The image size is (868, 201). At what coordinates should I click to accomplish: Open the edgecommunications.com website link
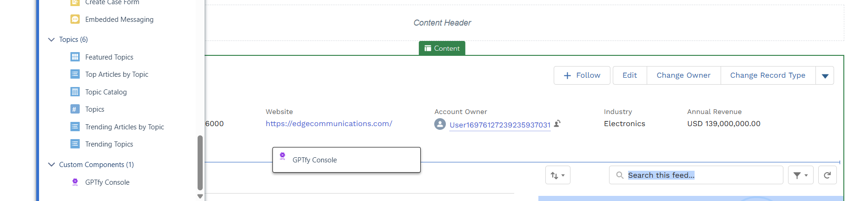tap(329, 124)
